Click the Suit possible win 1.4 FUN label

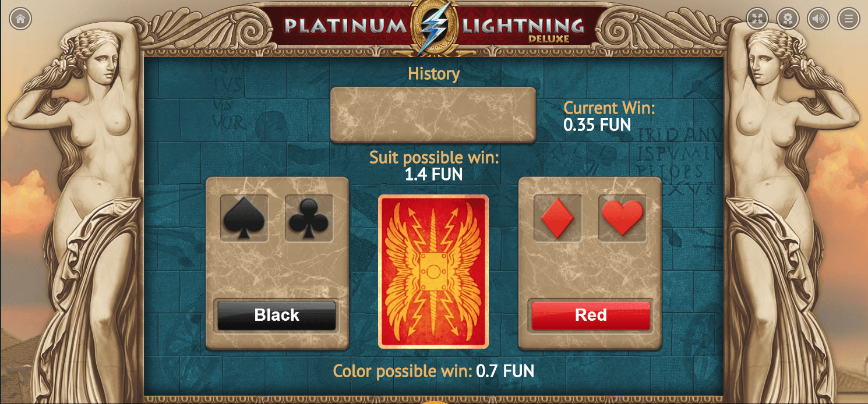click(x=434, y=165)
